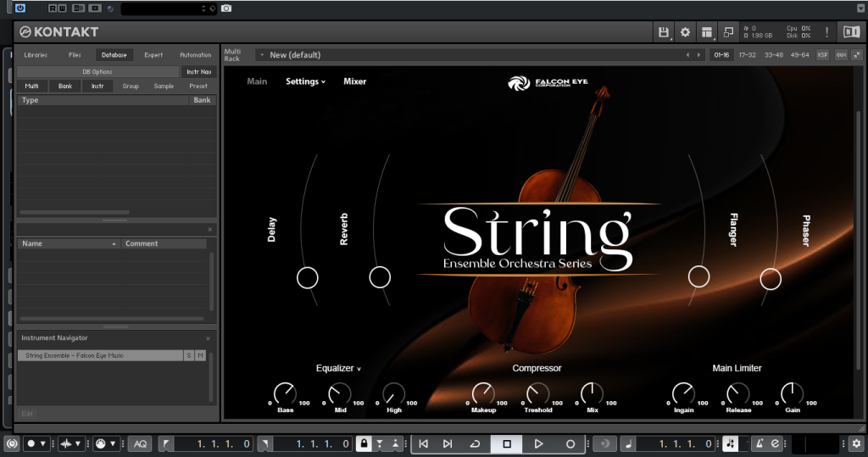
Task: Open Kontakt options gear icon
Action: coord(685,32)
